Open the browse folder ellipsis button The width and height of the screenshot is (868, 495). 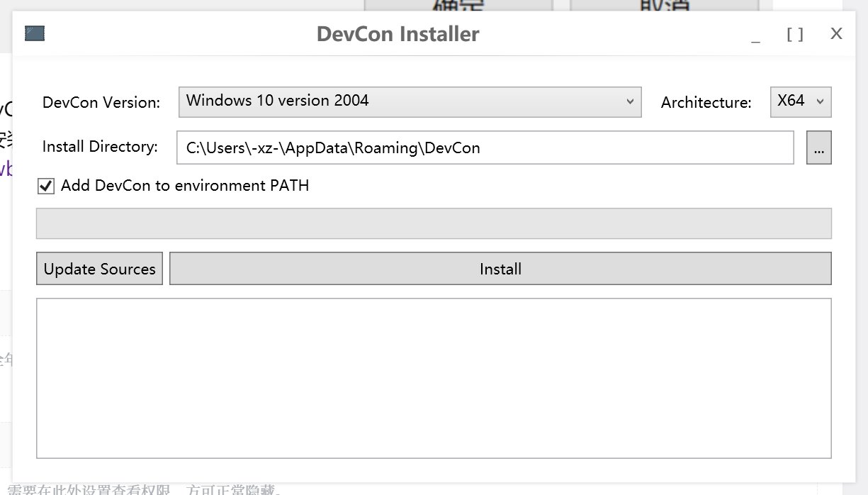pyautogui.click(x=818, y=148)
